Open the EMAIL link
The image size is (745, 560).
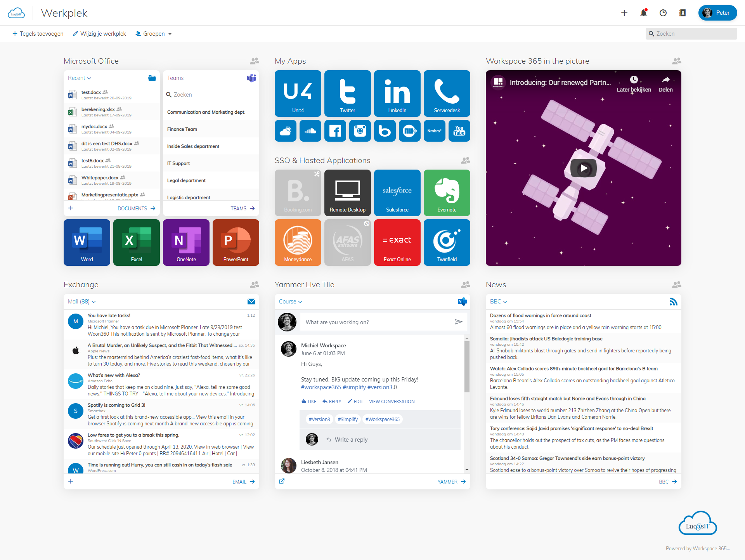pyautogui.click(x=244, y=482)
